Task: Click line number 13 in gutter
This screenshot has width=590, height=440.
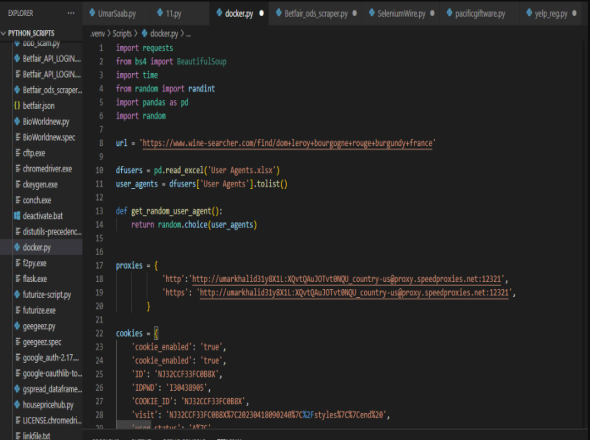Action: [x=99, y=211]
